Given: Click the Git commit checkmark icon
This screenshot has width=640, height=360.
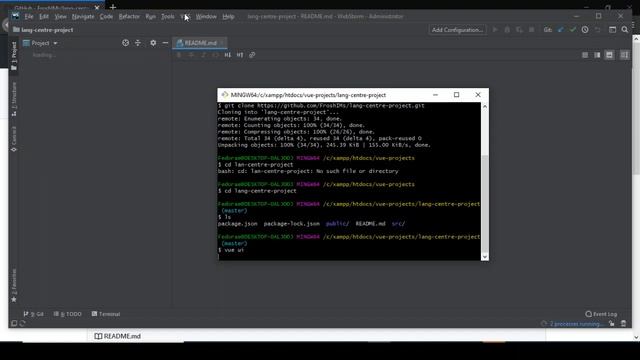Looking at the screenshot, I should (573, 30).
